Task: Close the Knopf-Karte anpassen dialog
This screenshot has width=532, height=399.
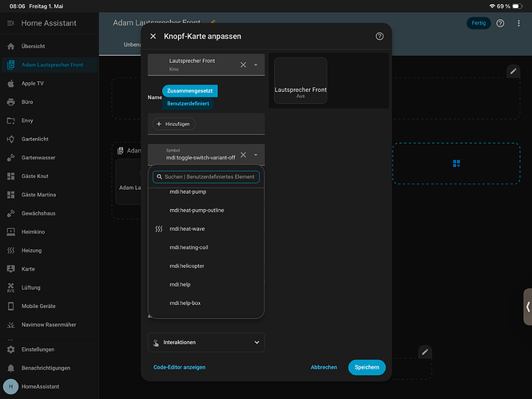Action: pyautogui.click(x=153, y=36)
